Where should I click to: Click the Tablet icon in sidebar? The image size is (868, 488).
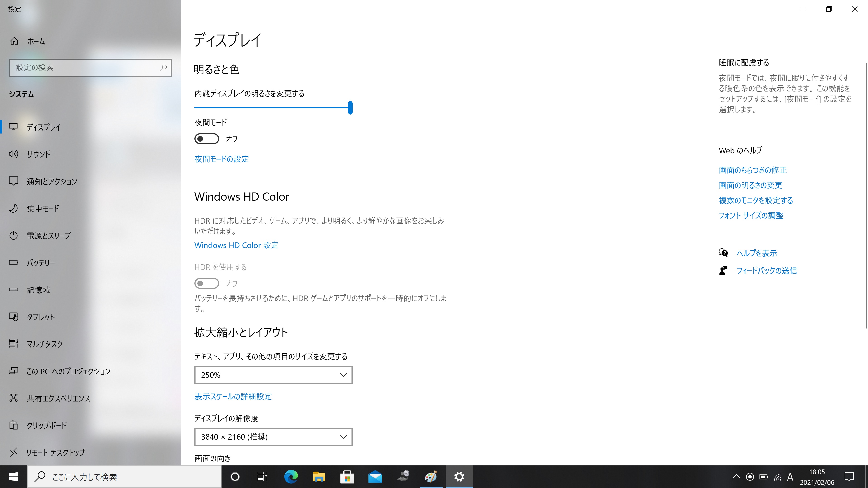pos(14,317)
